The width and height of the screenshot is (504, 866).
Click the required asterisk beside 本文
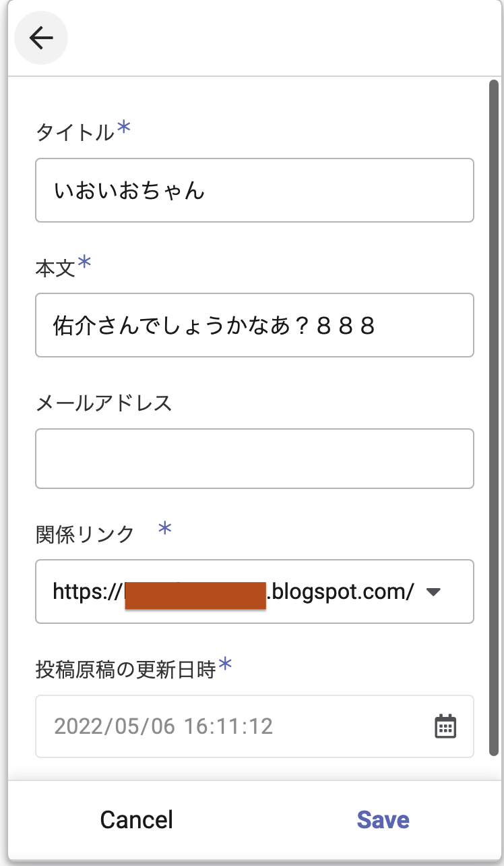(84, 262)
